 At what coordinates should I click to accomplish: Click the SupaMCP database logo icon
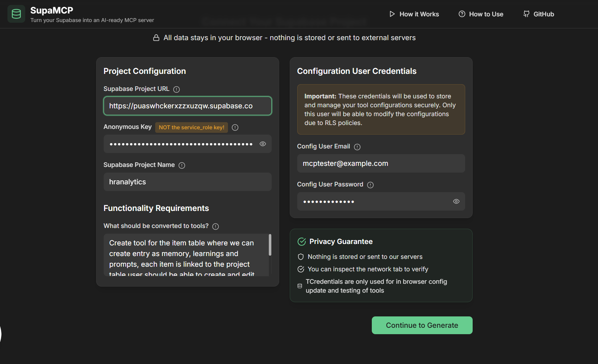pyautogui.click(x=16, y=14)
